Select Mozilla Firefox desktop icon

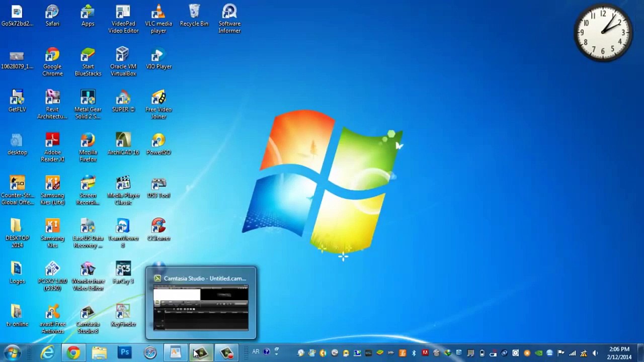click(x=88, y=147)
